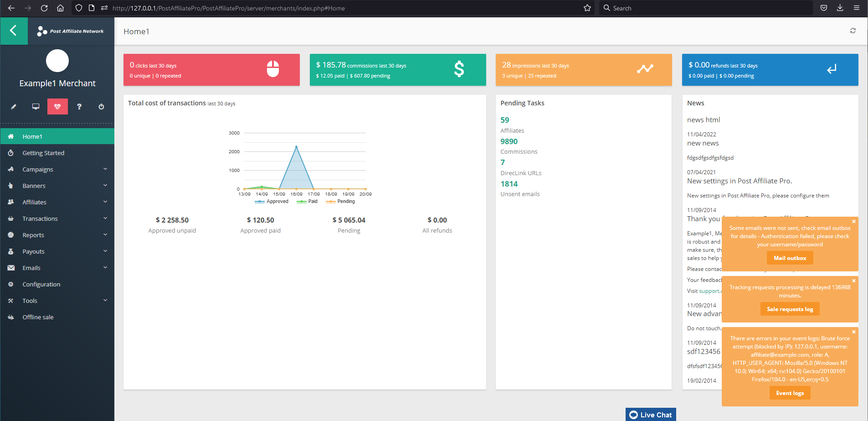The height and width of the screenshot is (421, 868).
Task: Open the Mail outbox button
Action: pyautogui.click(x=790, y=258)
